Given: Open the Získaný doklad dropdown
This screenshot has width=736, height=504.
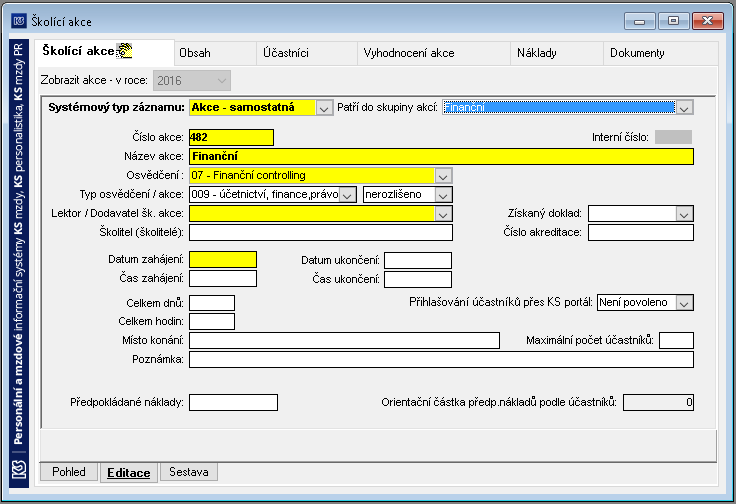Looking at the screenshot, I should (x=684, y=214).
